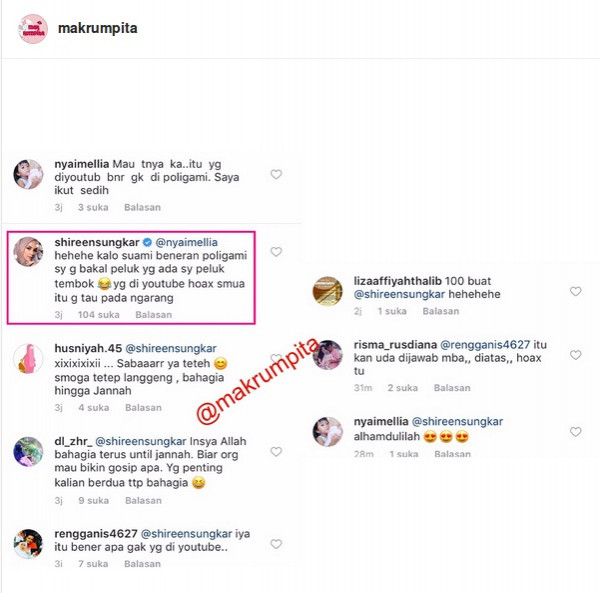
Task: Like nyaimellia's alhamdulilah comment
Action: tap(576, 432)
